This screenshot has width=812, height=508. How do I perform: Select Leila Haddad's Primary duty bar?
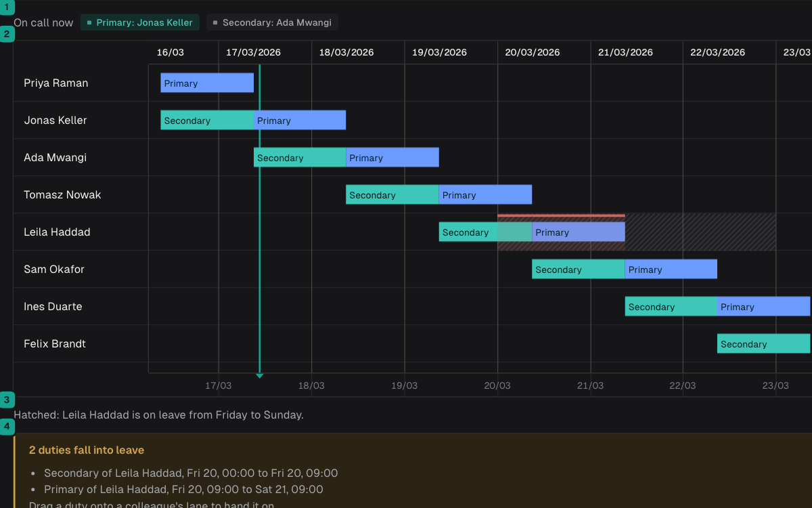(x=579, y=232)
